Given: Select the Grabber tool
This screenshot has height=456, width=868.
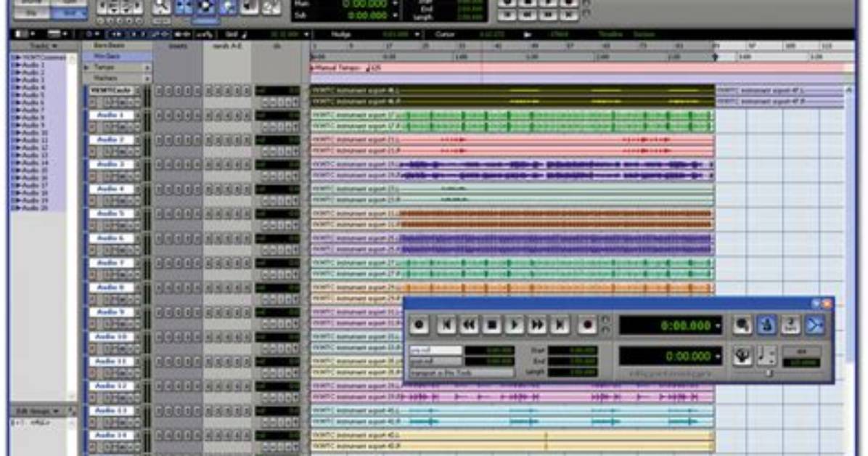Looking at the screenshot, I should (227, 6).
